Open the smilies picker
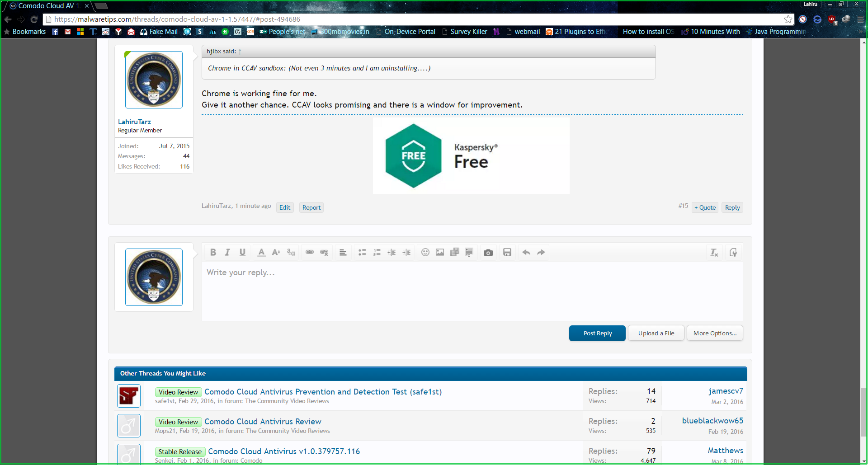 pyautogui.click(x=425, y=252)
